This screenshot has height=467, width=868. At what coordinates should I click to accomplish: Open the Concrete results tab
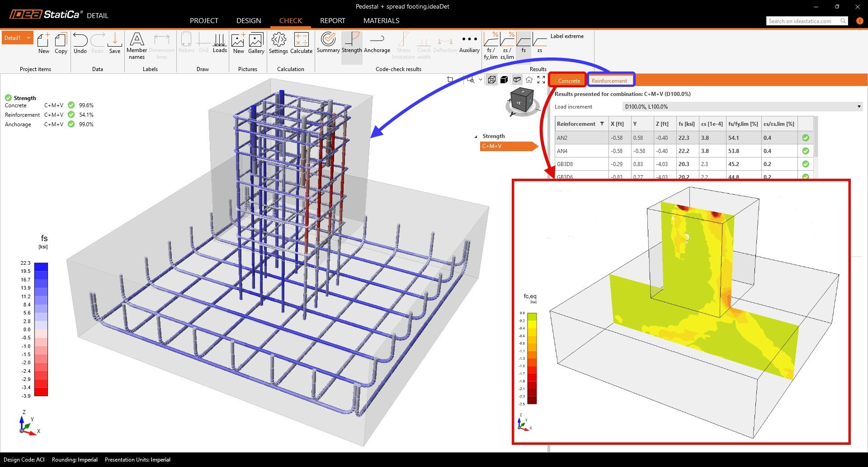tap(568, 81)
